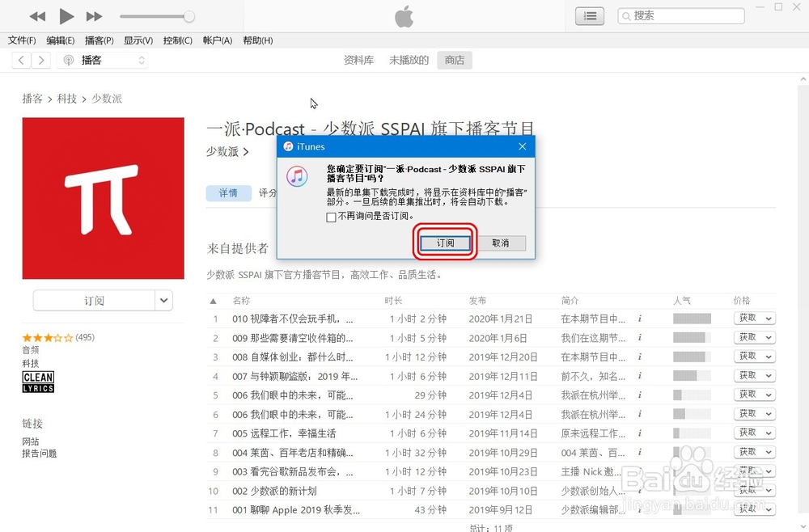The image size is (809, 532).
Task: Open the 显示(V) menu
Action: [x=138, y=40]
